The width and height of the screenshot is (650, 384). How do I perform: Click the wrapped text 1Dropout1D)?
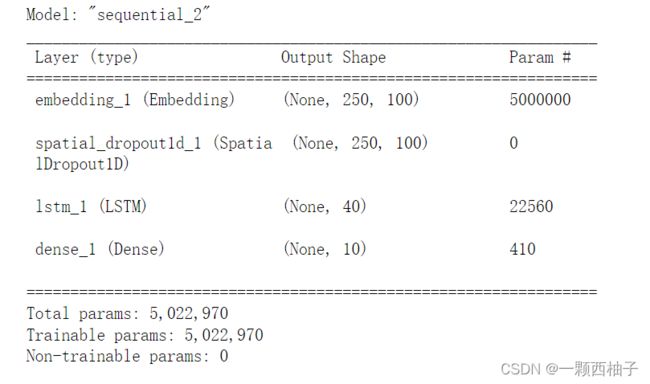(x=82, y=164)
